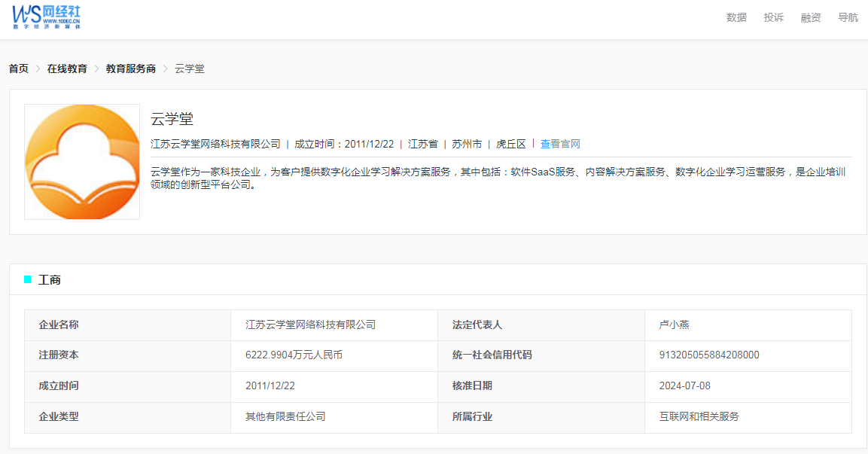Viewport: 868px width, 454px height.
Task: Click the 核准日期 label cell
Action: click(541, 386)
